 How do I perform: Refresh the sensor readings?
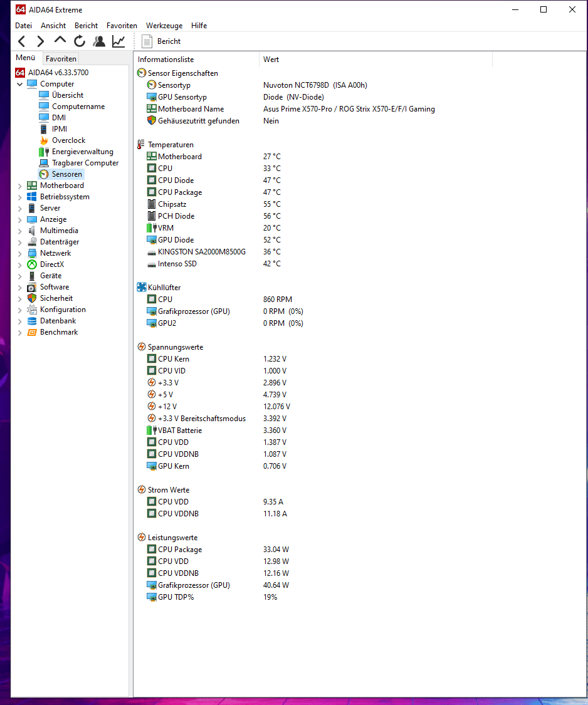pyautogui.click(x=80, y=41)
